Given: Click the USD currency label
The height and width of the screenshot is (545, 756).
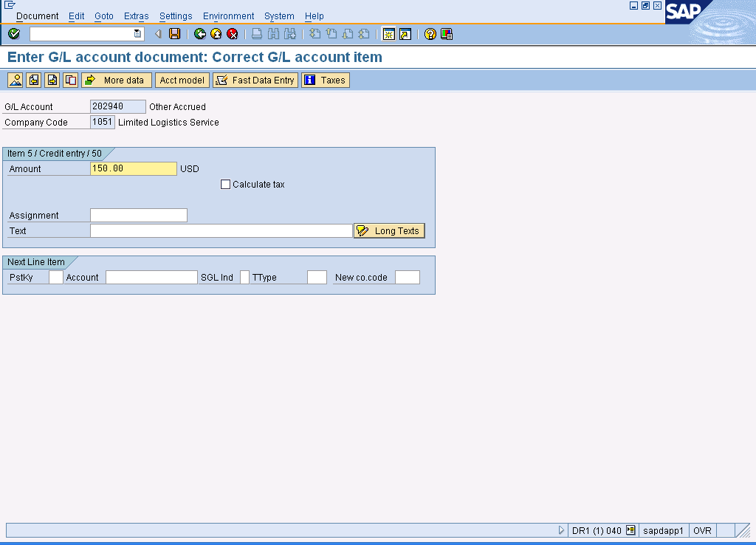Looking at the screenshot, I should point(190,169).
